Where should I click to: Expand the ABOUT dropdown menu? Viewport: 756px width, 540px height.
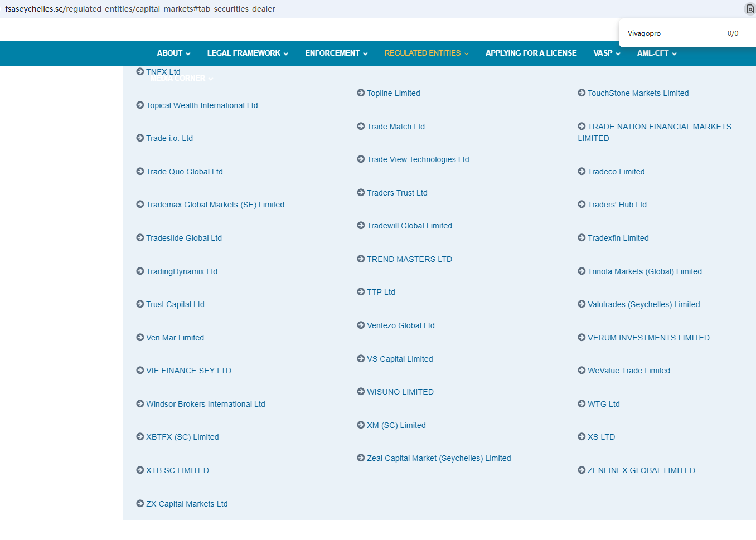click(173, 53)
